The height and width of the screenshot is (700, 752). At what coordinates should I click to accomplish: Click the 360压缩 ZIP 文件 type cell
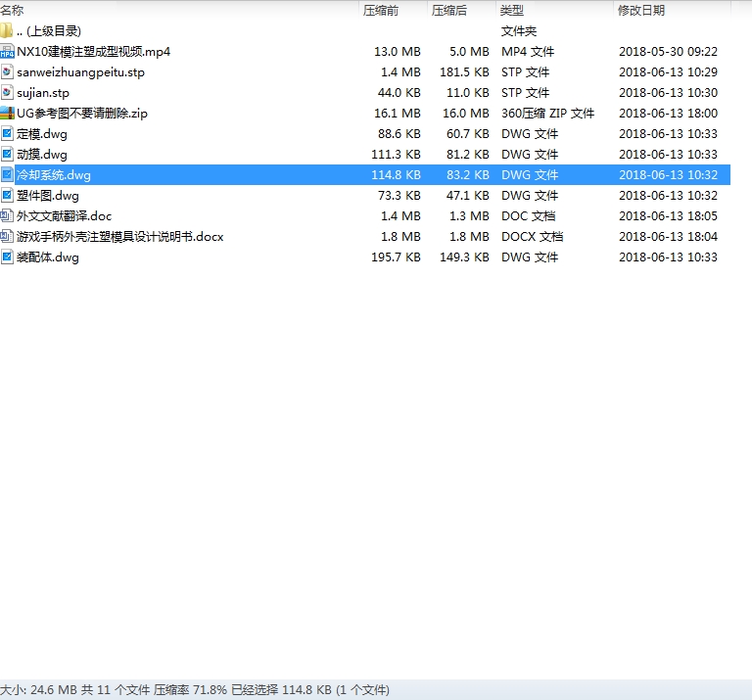click(x=547, y=114)
